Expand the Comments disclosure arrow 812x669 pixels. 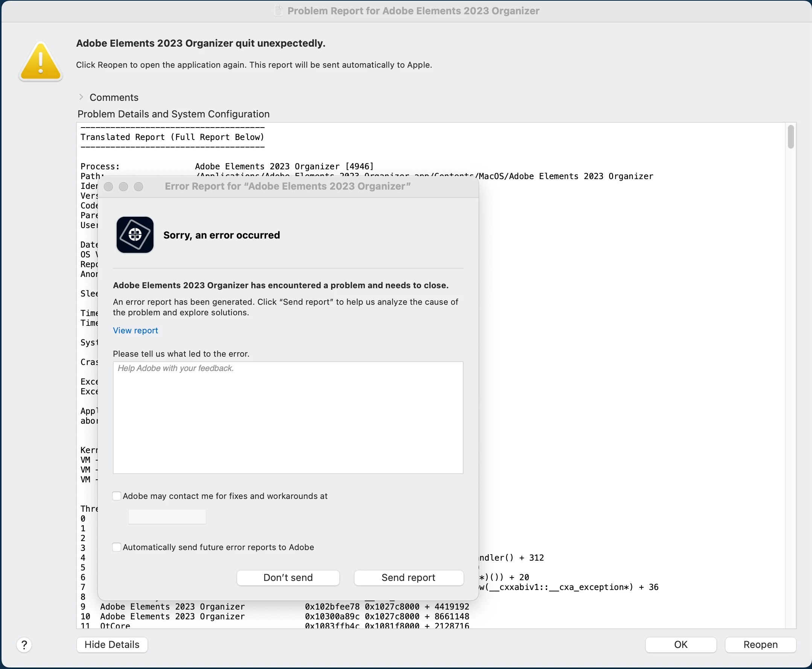(x=81, y=97)
